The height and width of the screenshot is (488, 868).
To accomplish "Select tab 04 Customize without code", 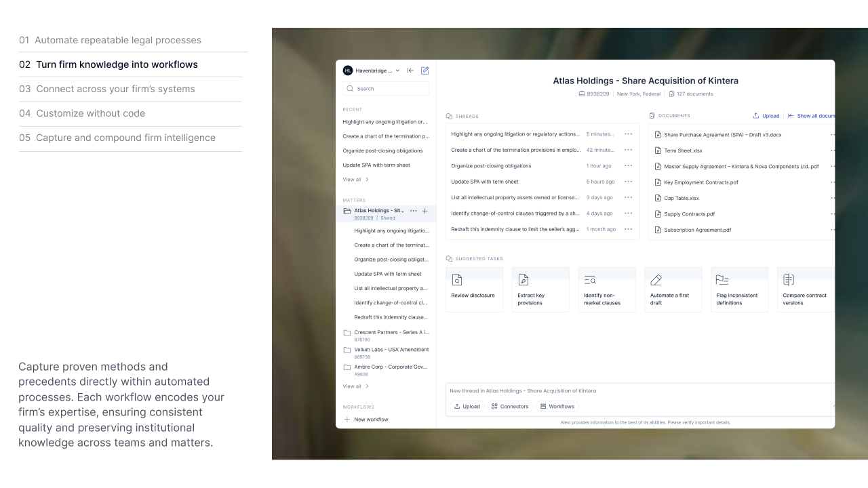I will (x=82, y=113).
